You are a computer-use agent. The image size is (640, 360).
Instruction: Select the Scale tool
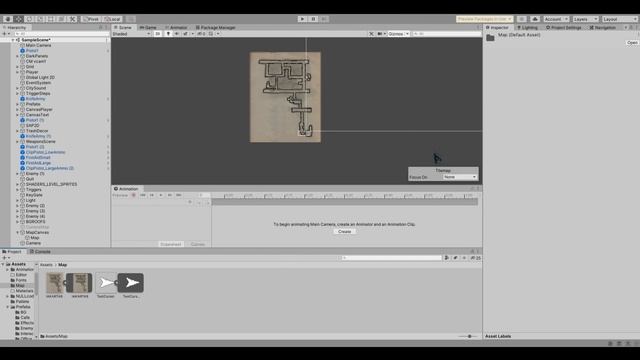point(40,19)
